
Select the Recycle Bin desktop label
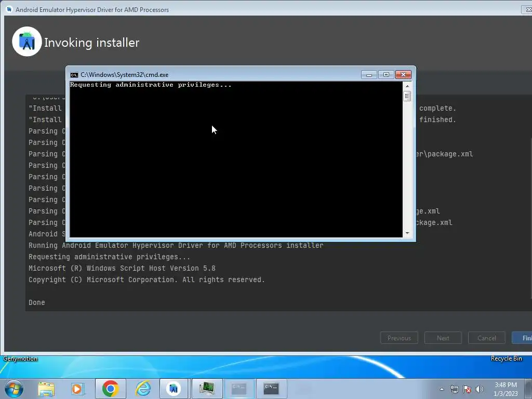point(506,358)
